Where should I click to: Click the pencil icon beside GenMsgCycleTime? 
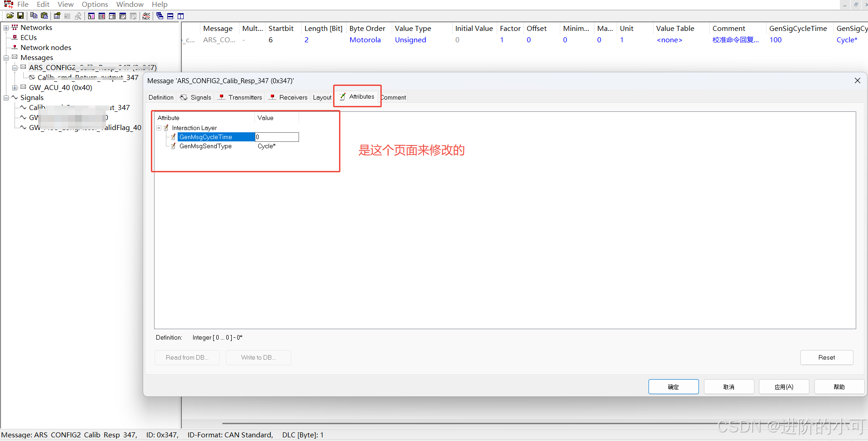pos(173,137)
